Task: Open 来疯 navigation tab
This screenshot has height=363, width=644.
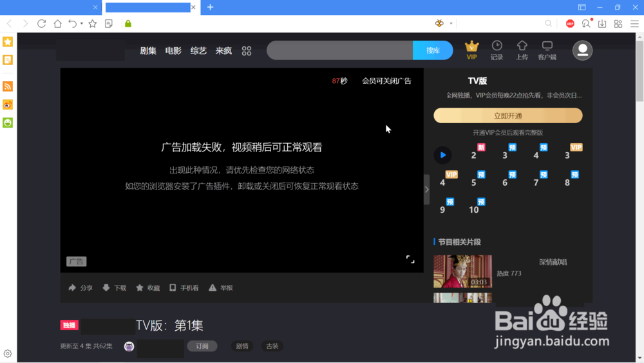Action: tap(224, 50)
